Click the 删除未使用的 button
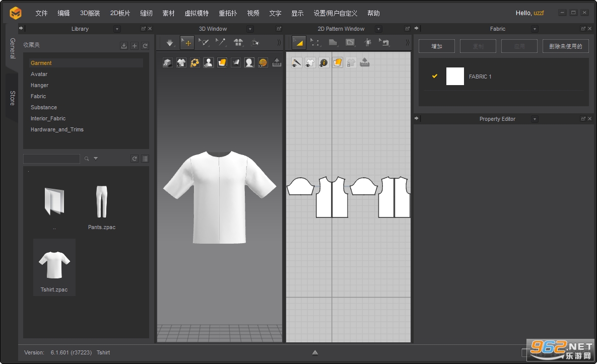The height and width of the screenshot is (364, 597). tap(565, 46)
